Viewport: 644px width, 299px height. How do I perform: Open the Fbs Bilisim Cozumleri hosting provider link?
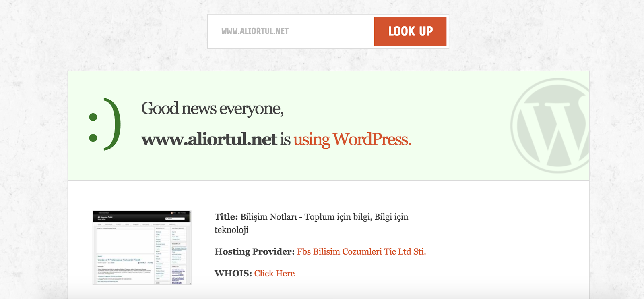[361, 252]
